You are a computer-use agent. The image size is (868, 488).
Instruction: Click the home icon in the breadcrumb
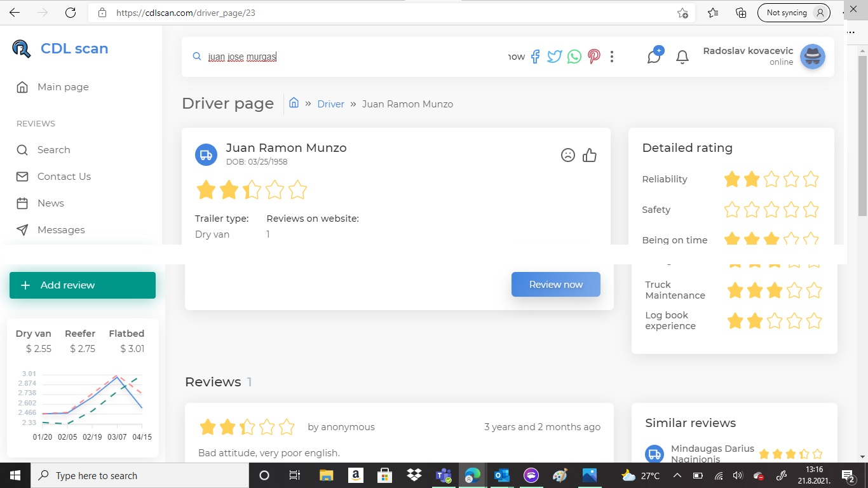pyautogui.click(x=294, y=103)
